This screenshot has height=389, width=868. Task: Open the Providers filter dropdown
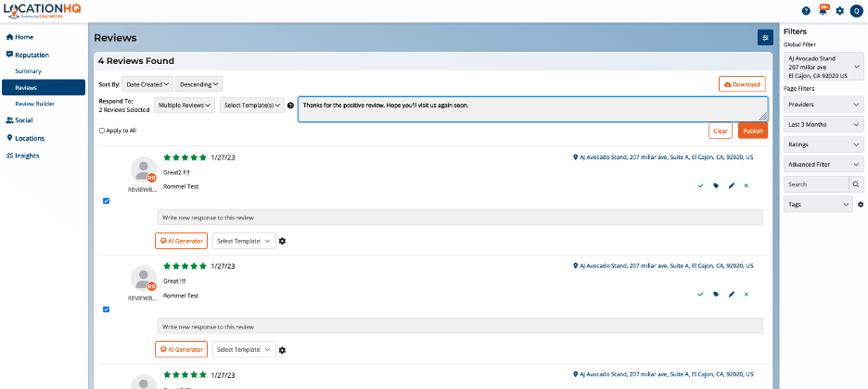(823, 105)
